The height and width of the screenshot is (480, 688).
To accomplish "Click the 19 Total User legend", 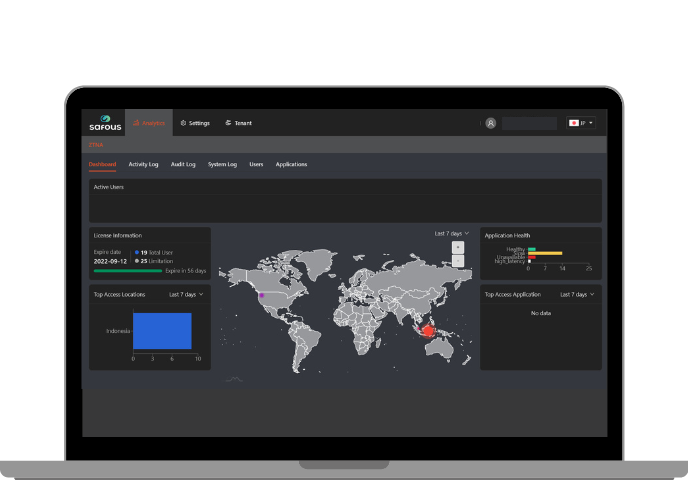I will coord(154,253).
